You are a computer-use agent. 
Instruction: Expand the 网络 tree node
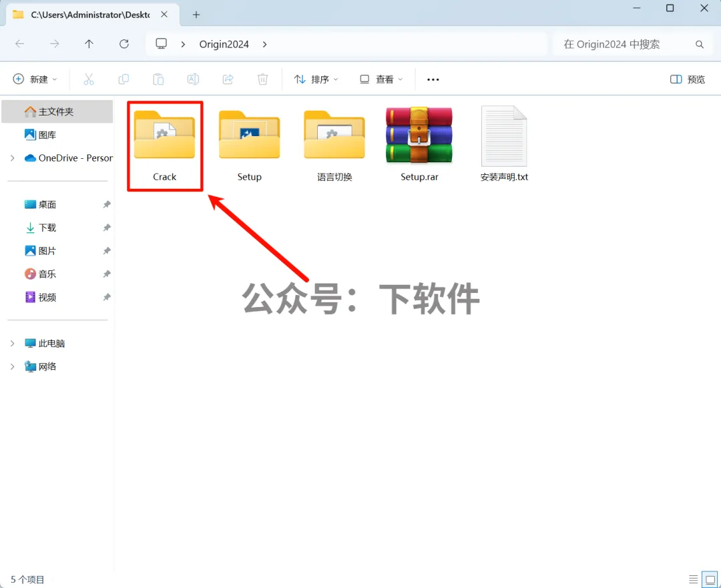[x=13, y=366]
